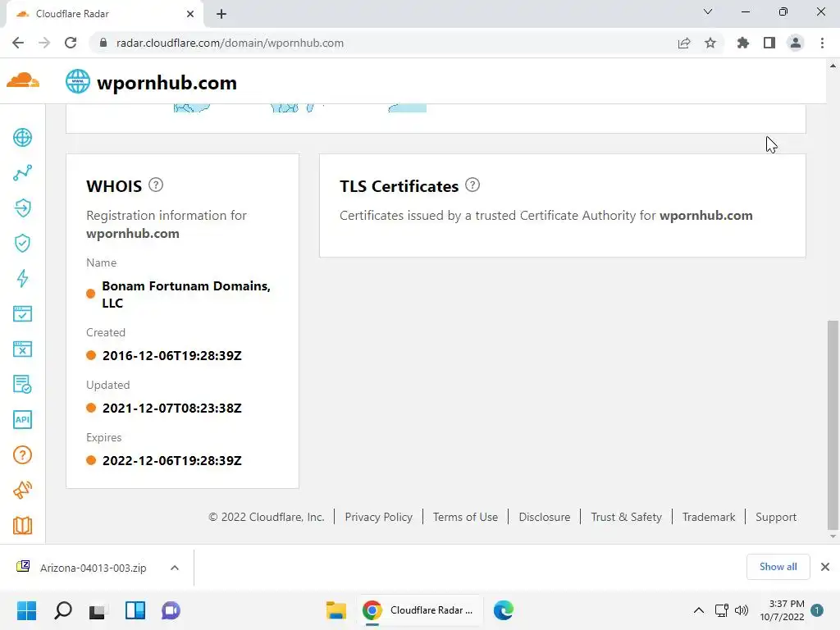Select the registrant name Bonam Fortunam Domains, LLC

[x=186, y=294]
